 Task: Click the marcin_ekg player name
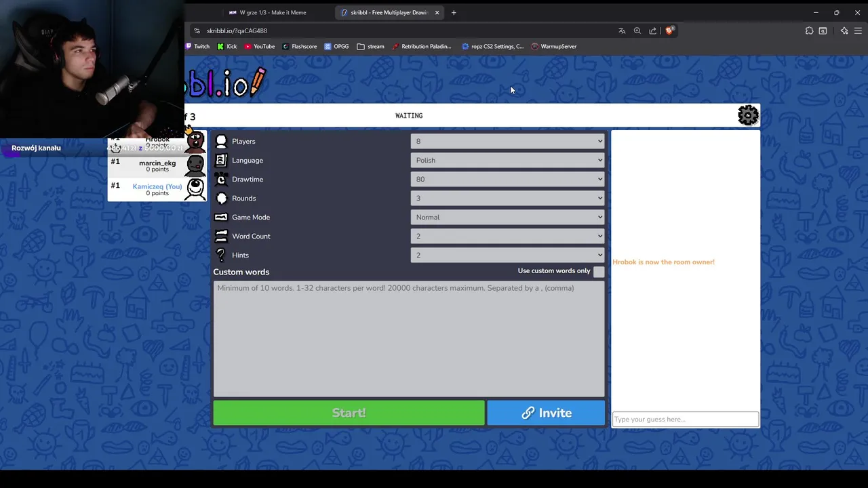(157, 163)
